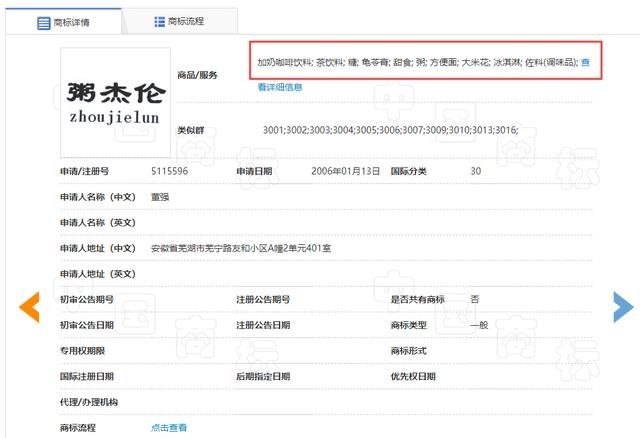Click the 商标类型 label
This screenshot has height=438, width=640.
[409, 325]
